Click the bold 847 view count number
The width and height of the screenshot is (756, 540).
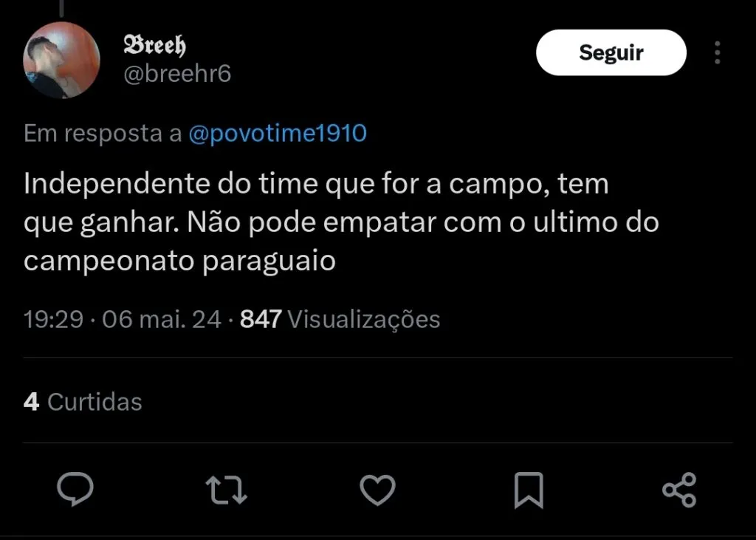pyautogui.click(x=261, y=319)
